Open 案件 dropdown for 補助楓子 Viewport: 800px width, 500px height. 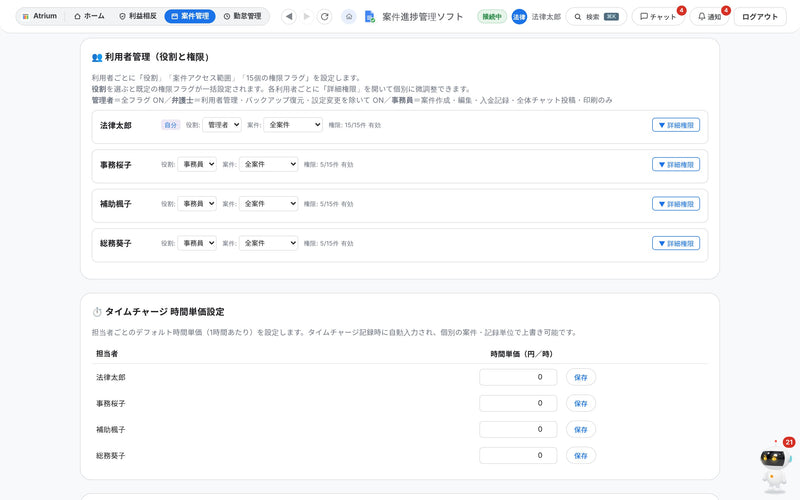pos(268,204)
